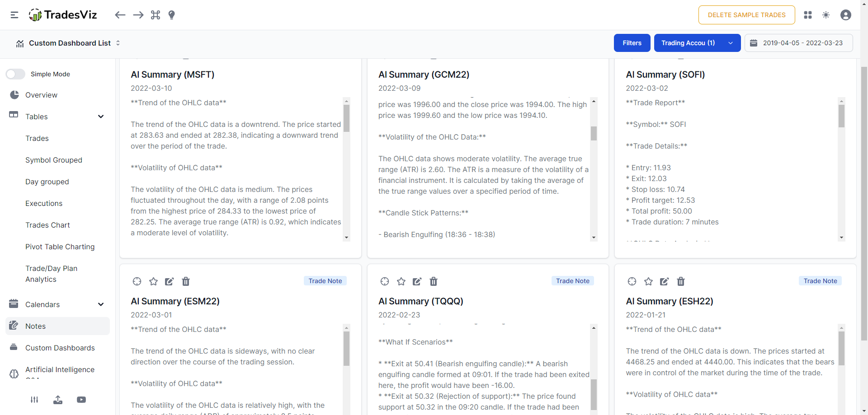
Task: Open Trade/Day Plan Analytics
Action: 51,274
